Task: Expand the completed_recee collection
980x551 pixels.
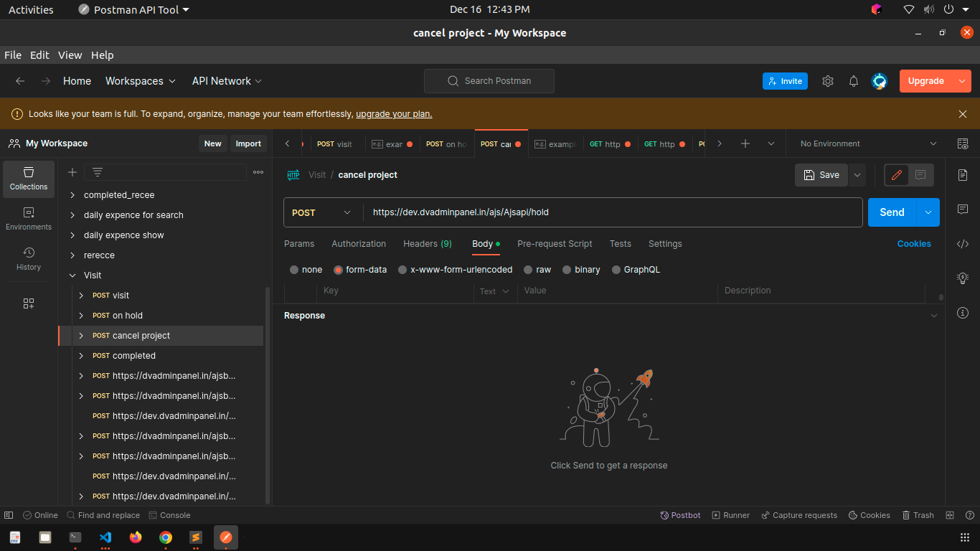Action: click(x=72, y=195)
